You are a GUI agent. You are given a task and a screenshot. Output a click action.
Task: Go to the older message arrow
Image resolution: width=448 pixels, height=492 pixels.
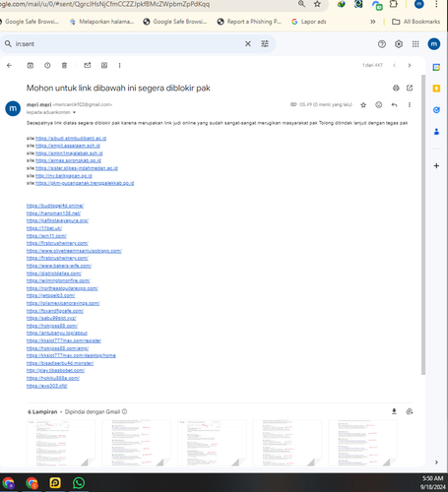pyautogui.click(x=410, y=66)
